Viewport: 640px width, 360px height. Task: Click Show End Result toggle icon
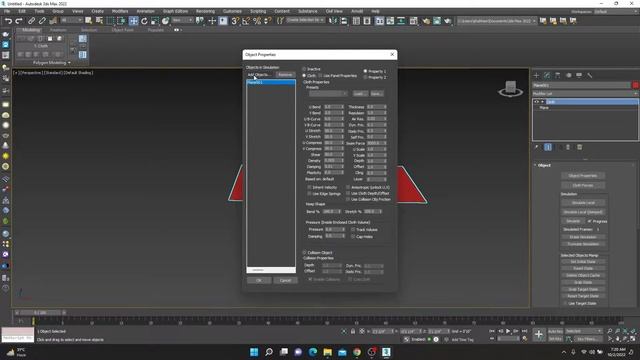pos(548,147)
